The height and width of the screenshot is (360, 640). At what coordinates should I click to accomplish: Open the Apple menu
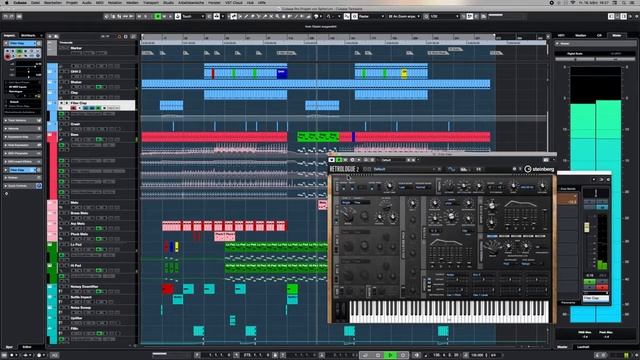pos(6,2)
